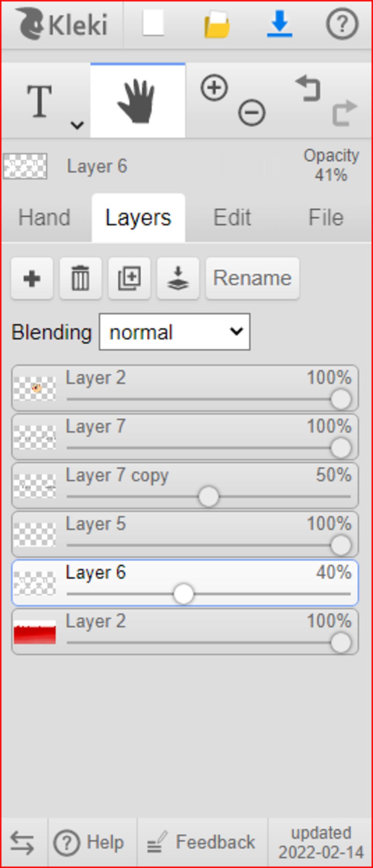Viewport: 373px width, 868px height.
Task: Open an image file via folder icon
Action: coord(217,25)
